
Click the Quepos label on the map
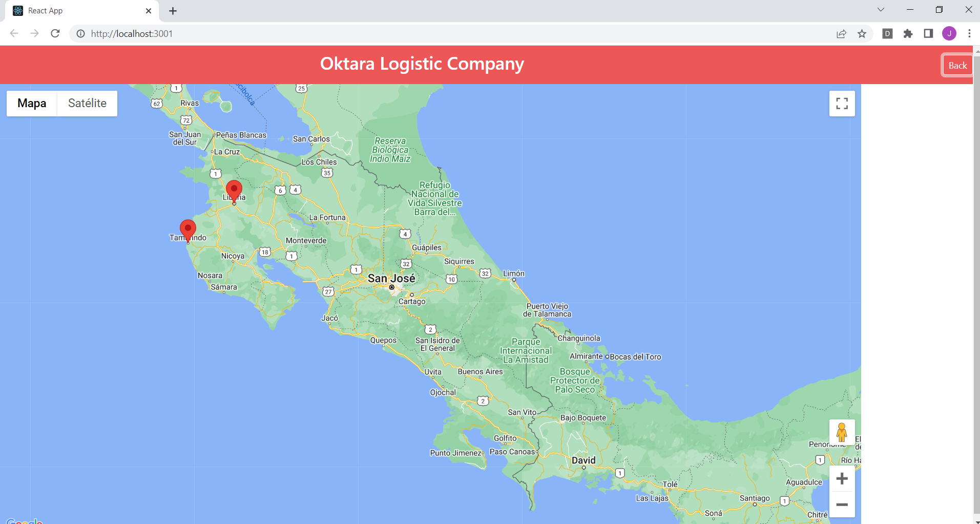pyautogui.click(x=383, y=340)
